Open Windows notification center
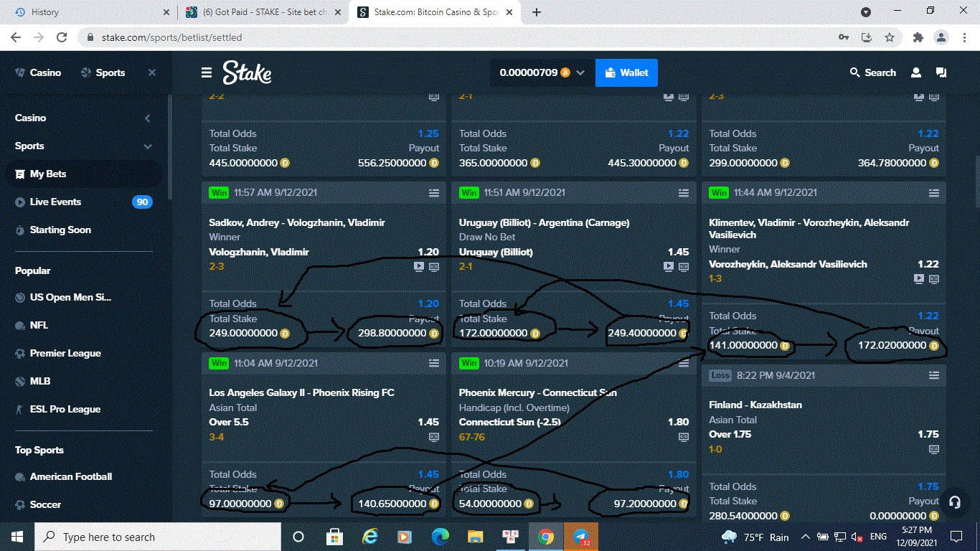The width and height of the screenshot is (980, 551). (956, 537)
